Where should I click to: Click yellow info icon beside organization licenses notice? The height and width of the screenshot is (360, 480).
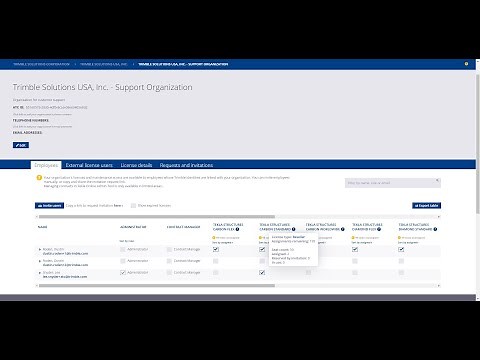click(39, 178)
